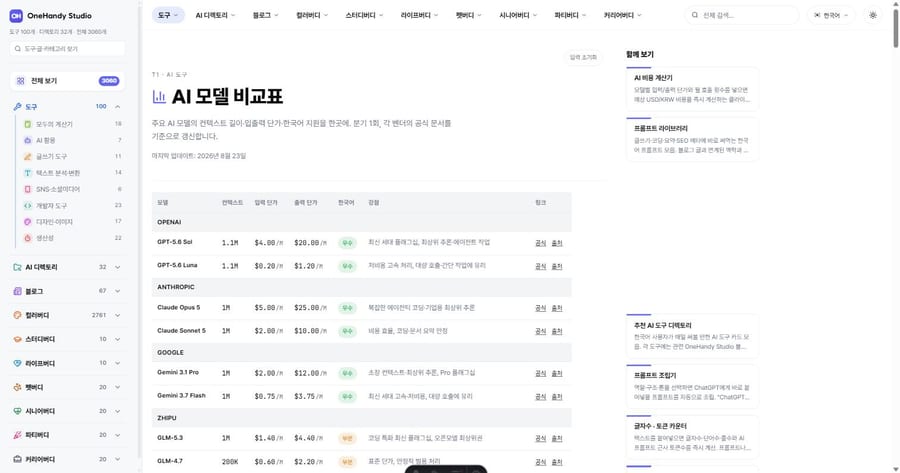Click the 시니어버디 sidebar icon
This screenshot has width=900, height=473.
point(17,411)
